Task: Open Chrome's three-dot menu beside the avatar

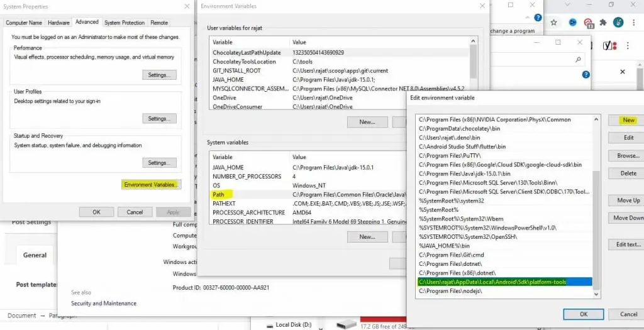Action: tap(635, 23)
